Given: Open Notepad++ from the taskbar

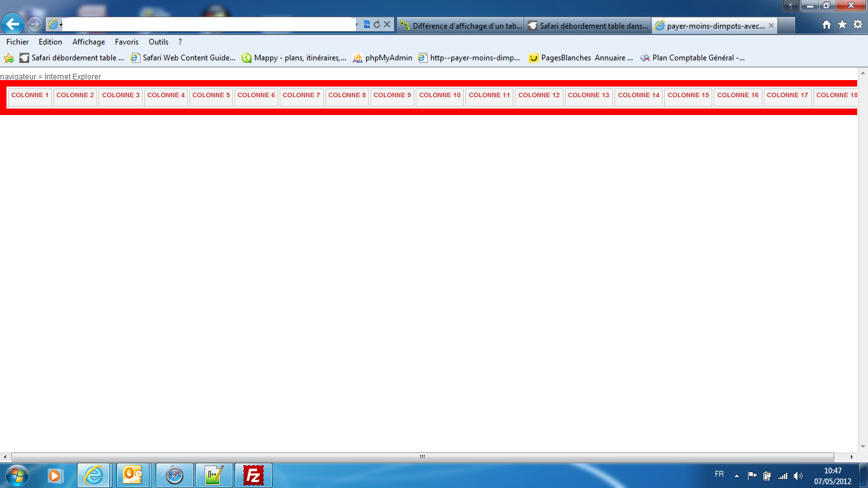Looking at the screenshot, I should point(214,475).
